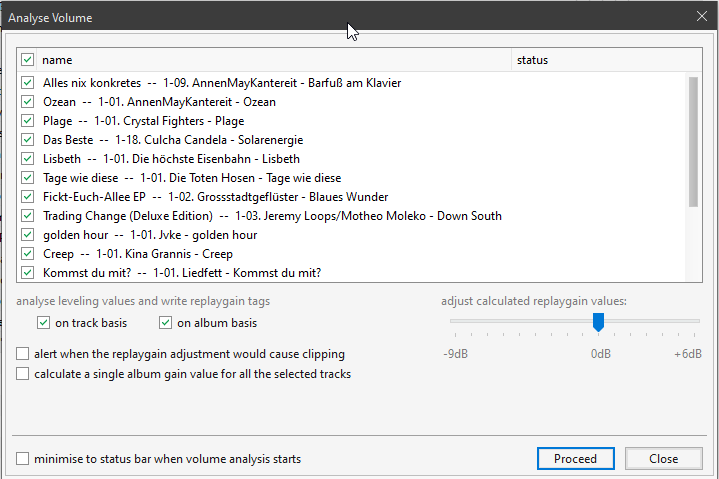Uncheck the Die Toten Hosen track checkbox
The height and width of the screenshot is (479, 719).
[28, 177]
